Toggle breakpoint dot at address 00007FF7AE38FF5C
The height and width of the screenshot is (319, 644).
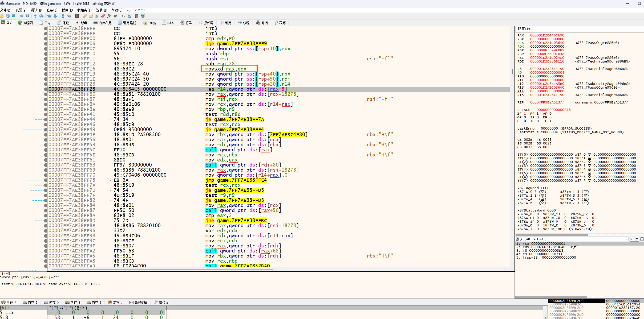pos(46,150)
